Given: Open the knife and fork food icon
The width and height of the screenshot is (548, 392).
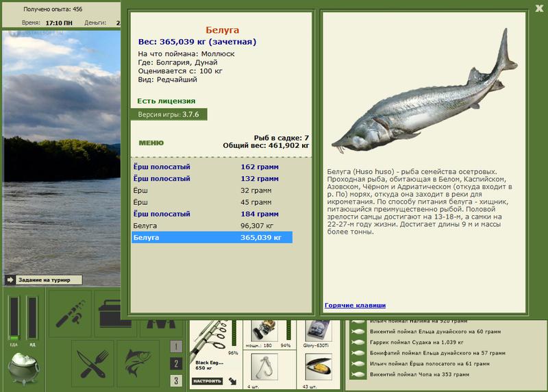Looking at the screenshot, I should pyautogui.click(x=93, y=364).
